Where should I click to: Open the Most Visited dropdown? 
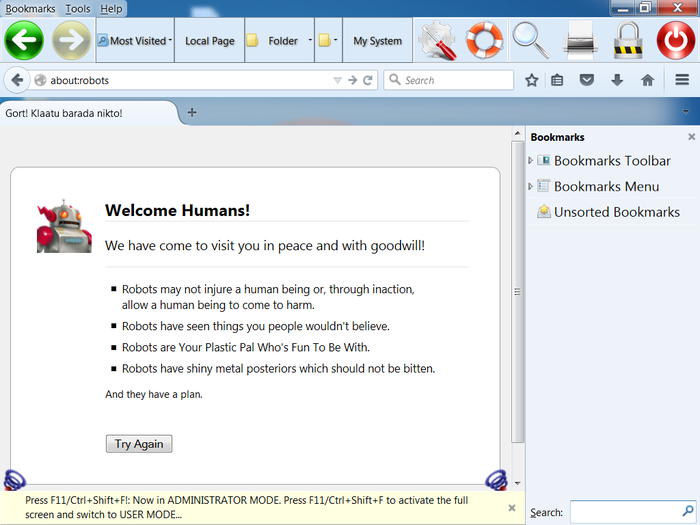pos(135,41)
